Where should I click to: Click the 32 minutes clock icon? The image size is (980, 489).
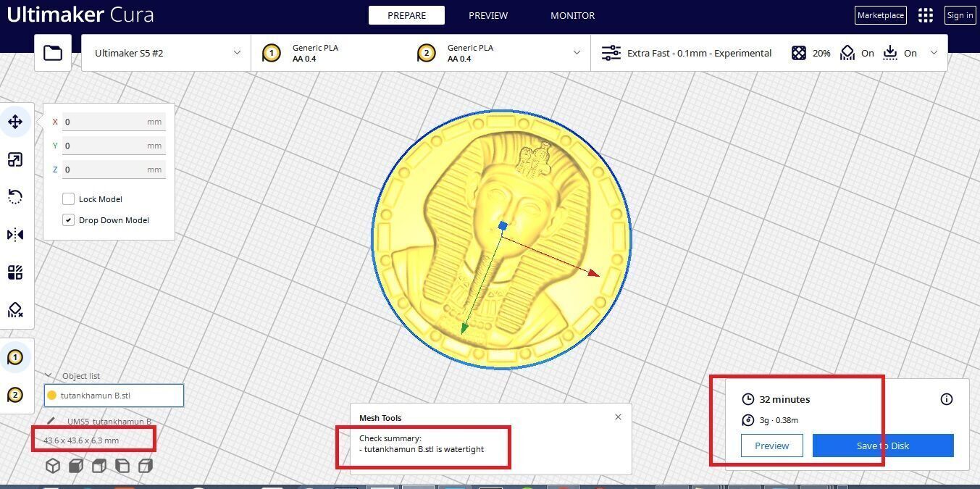click(748, 399)
